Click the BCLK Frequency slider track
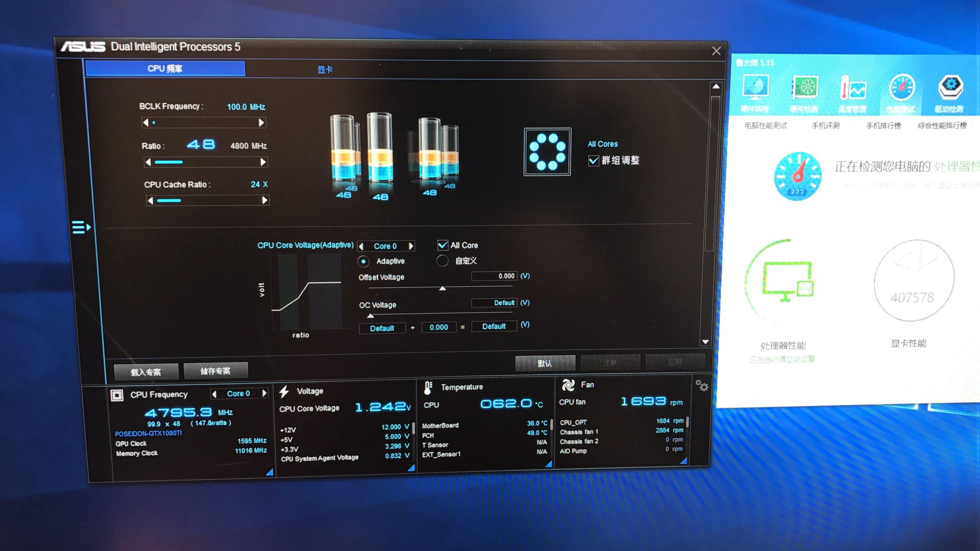 click(x=204, y=122)
